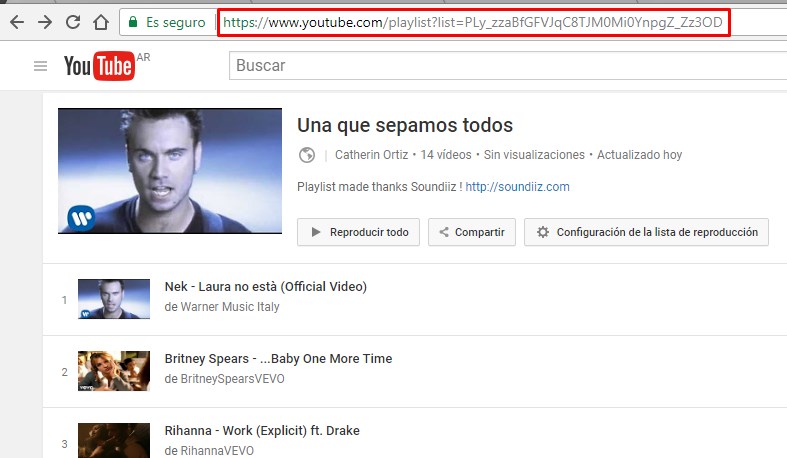The height and width of the screenshot is (458, 787).
Task: Click the public globe privacy icon
Action: click(x=307, y=155)
